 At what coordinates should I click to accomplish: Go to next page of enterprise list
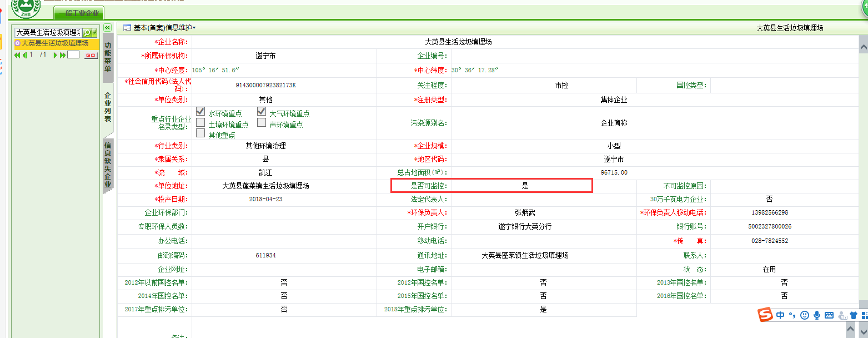(x=55, y=55)
